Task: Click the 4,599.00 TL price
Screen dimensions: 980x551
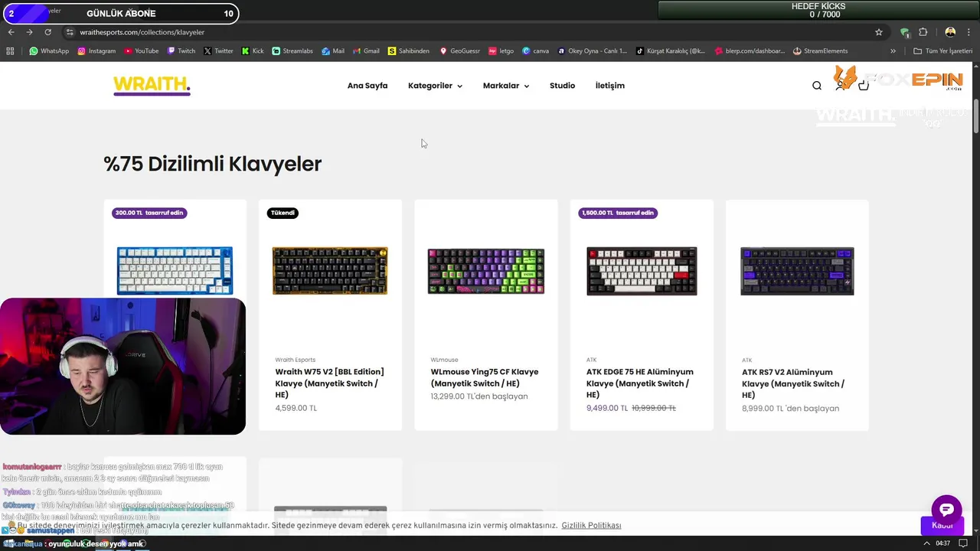Action: 296,408
